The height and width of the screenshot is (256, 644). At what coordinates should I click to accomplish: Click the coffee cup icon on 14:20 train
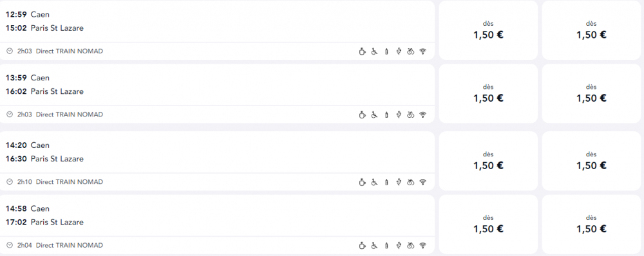tap(362, 182)
